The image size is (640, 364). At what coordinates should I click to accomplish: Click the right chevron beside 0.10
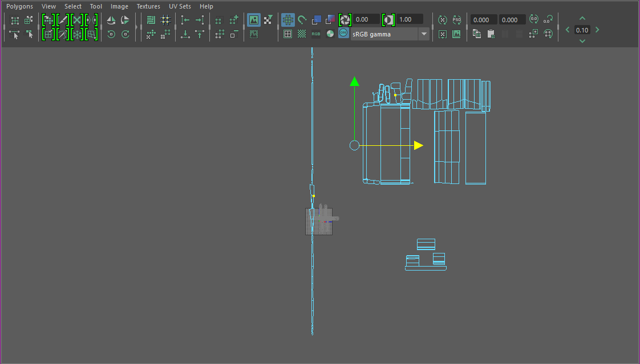[x=597, y=30]
